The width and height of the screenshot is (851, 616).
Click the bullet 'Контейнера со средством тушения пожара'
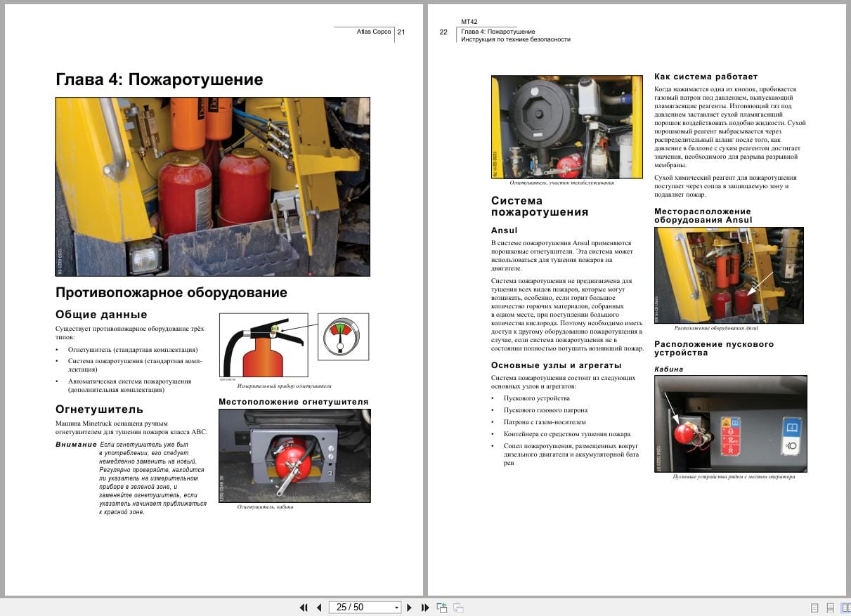[x=567, y=434]
